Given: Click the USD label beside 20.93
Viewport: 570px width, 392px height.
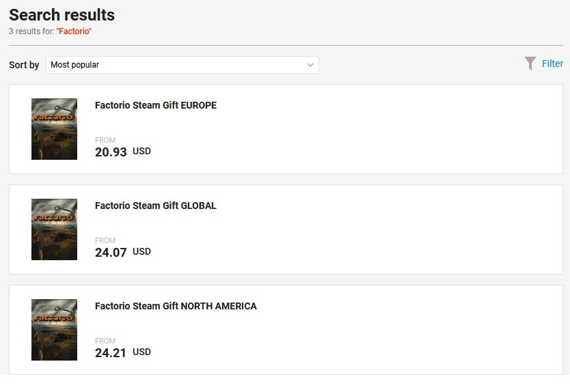Looking at the screenshot, I should pos(141,151).
